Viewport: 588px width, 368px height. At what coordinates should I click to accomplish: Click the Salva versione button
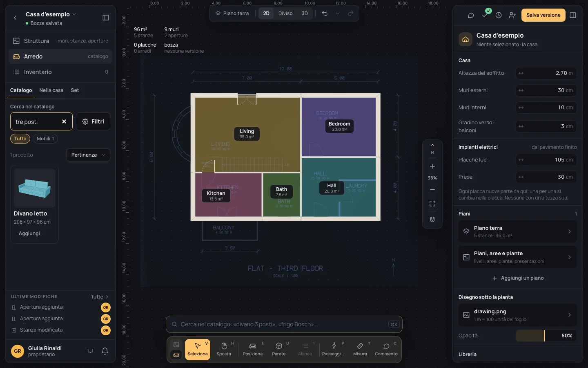[543, 15]
